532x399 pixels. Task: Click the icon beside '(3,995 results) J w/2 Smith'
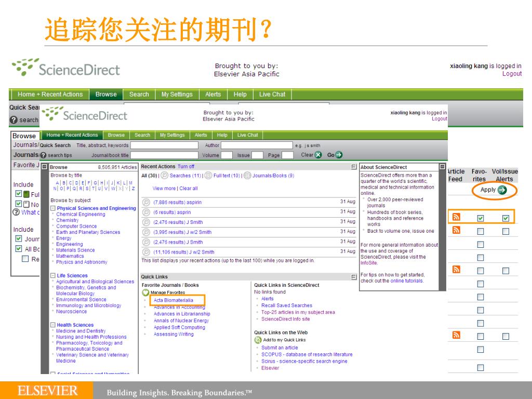146,232
